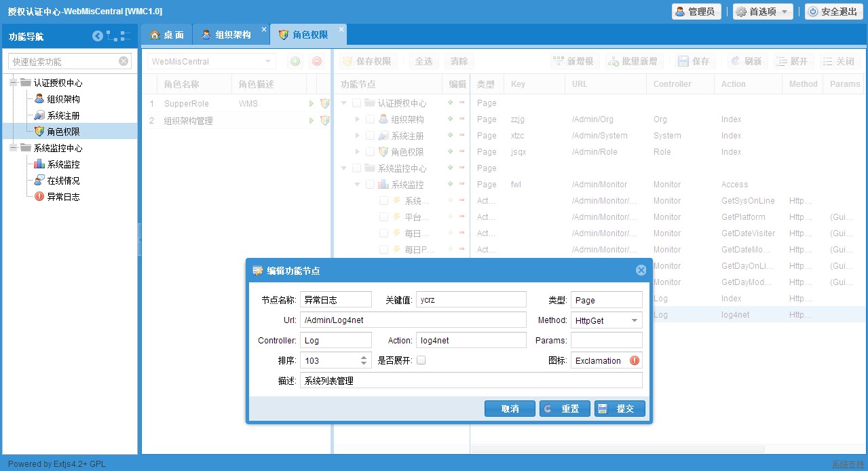The width and height of the screenshot is (868, 471).
Task: Click the green arrow icon in SupperRole row
Action: click(x=312, y=104)
